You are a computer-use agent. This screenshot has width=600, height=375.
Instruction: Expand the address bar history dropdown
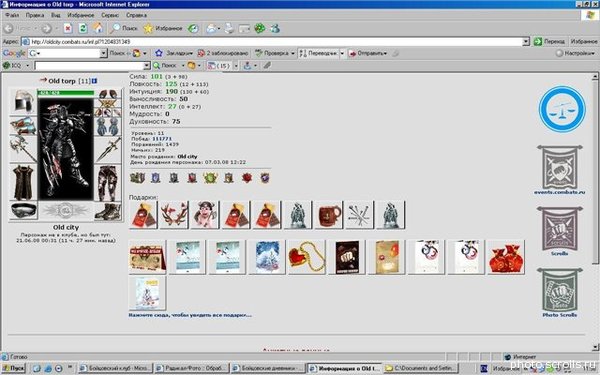(526, 41)
